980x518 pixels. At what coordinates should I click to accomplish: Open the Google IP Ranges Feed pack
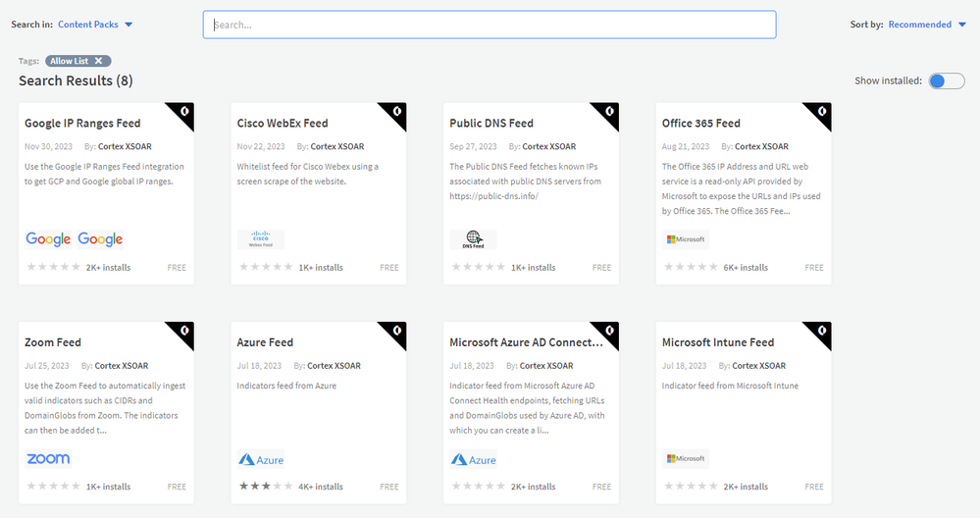point(82,124)
